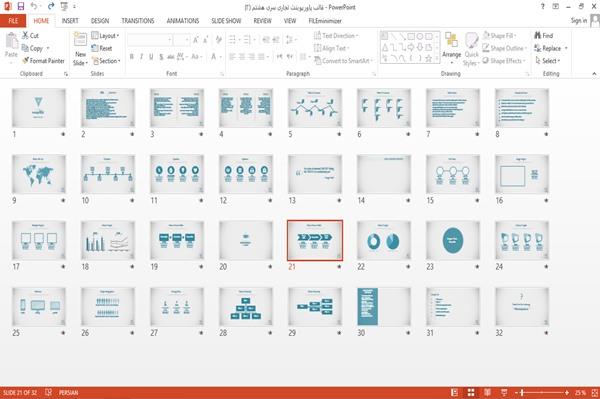600x399 pixels.
Task: Open the font size combo box
Action: pyautogui.click(x=181, y=39)
